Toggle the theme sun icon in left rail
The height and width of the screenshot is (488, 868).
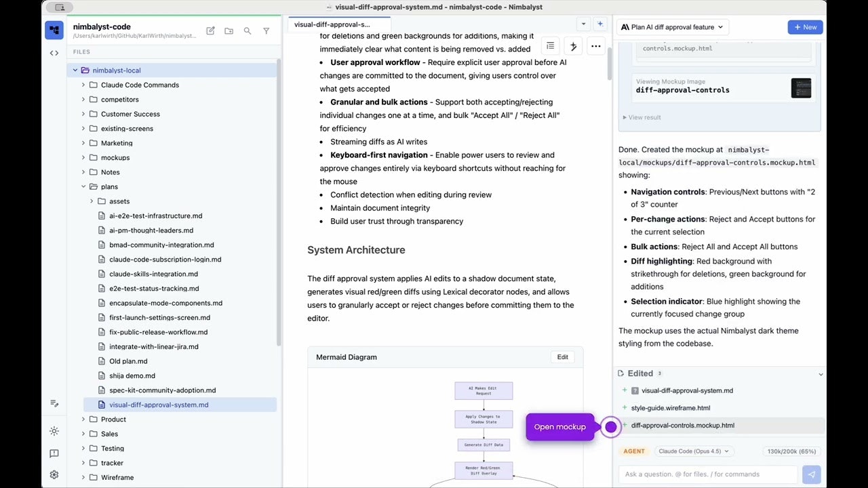point(54,431)
